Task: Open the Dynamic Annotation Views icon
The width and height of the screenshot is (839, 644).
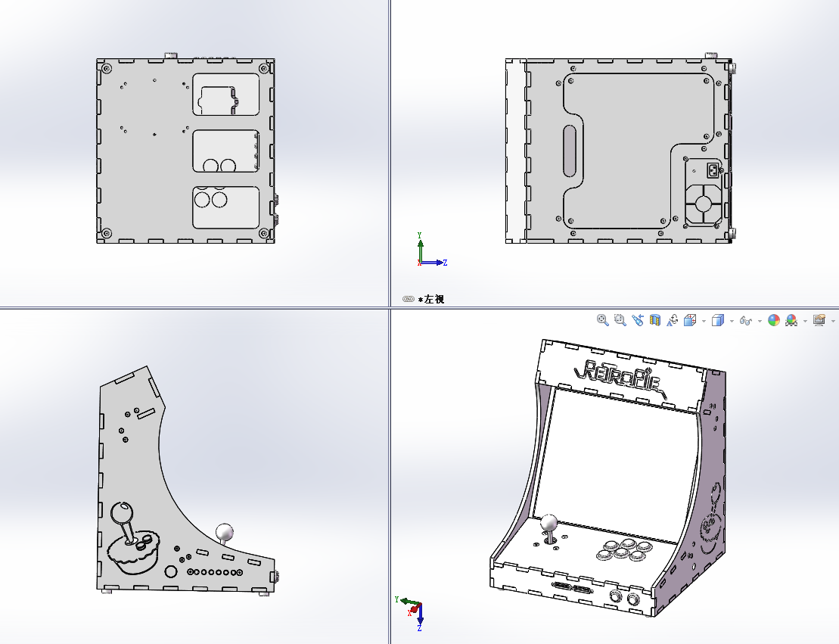Action: 673,320
